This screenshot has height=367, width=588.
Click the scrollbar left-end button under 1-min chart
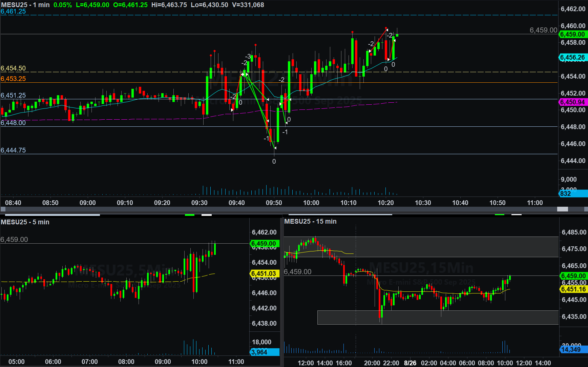click(3, 209)
